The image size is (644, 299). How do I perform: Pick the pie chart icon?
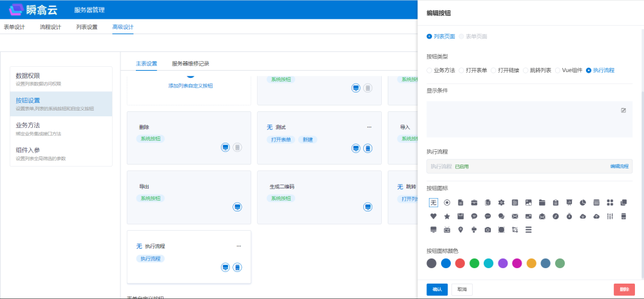coord(582,203)
